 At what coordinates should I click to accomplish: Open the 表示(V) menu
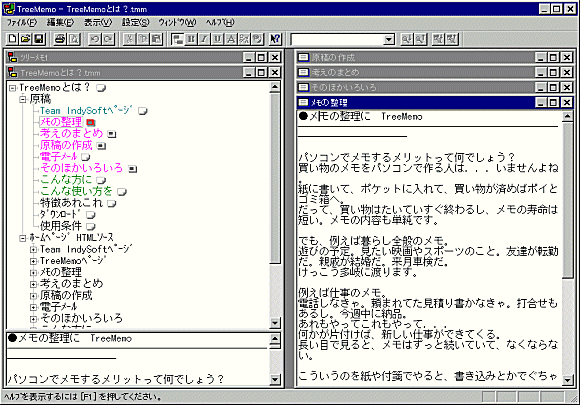pos(98,23)
